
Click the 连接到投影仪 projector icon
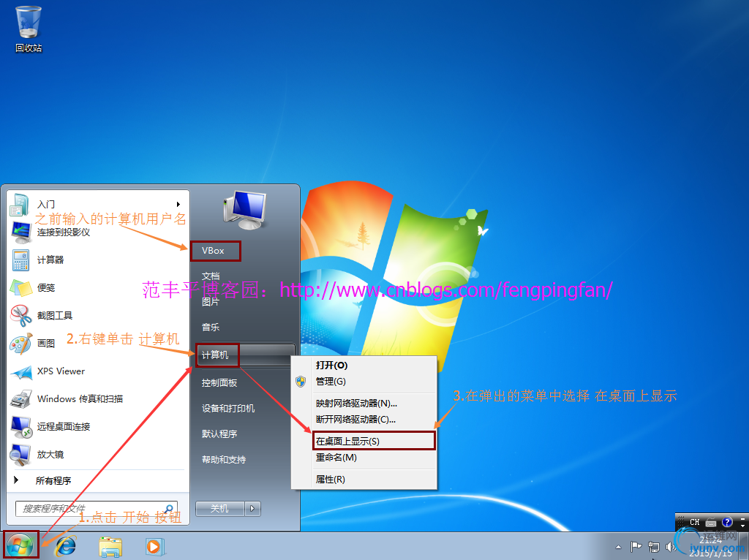(21, 232)
